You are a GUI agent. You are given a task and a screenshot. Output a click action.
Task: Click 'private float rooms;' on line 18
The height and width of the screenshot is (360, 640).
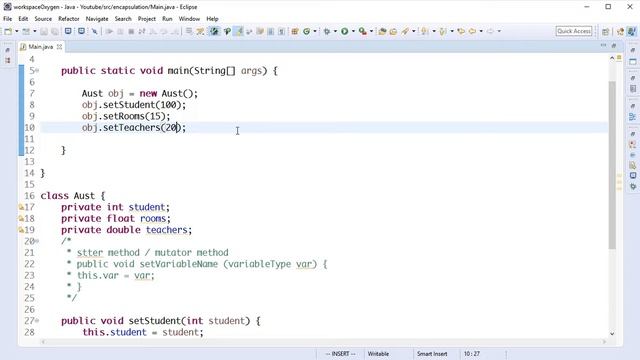tap(116, 219)
